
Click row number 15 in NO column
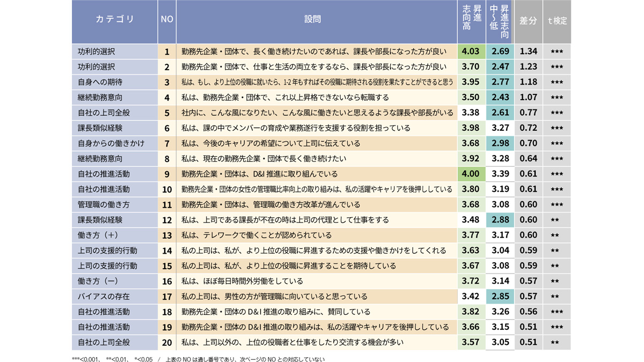tap(167, 265)
